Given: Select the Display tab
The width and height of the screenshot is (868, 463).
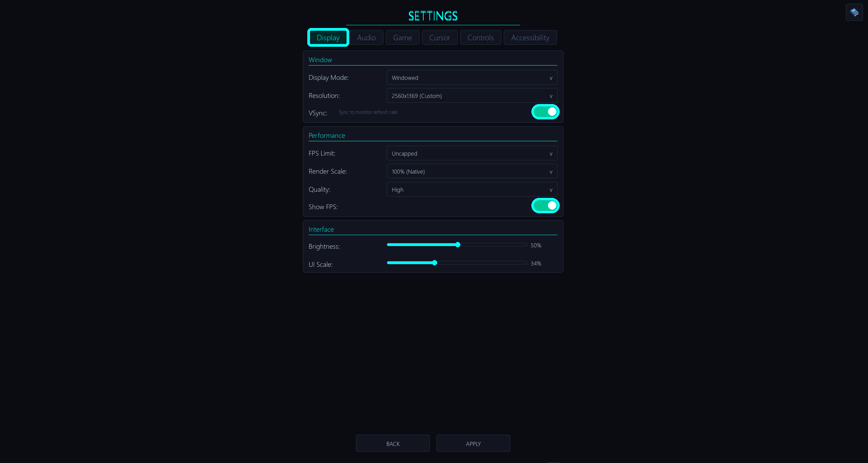Looking at the screenshot, I should coord(328,38).
